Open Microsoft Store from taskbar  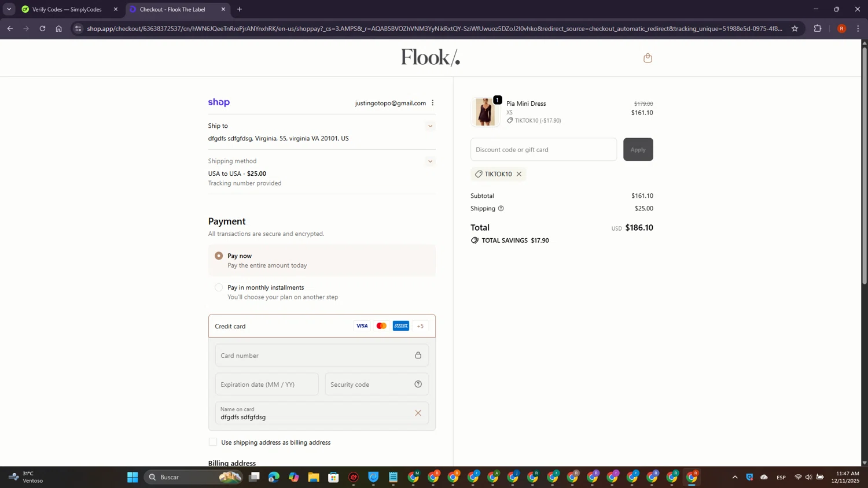333,477
